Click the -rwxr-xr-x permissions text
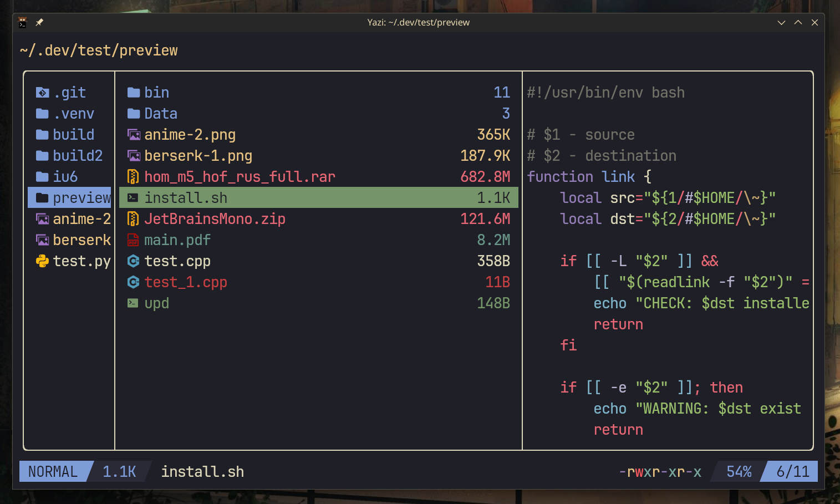This screenshot has height=504, width=840. (660, 471)
